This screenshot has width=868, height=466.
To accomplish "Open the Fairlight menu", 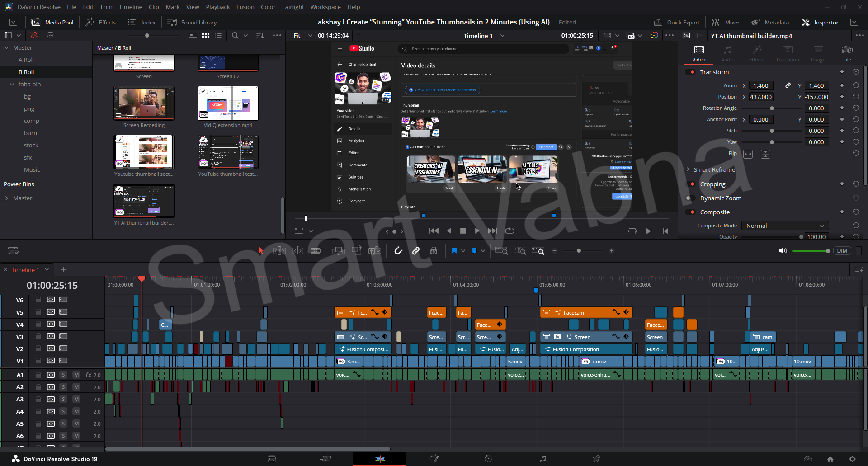I will (293, 7).
